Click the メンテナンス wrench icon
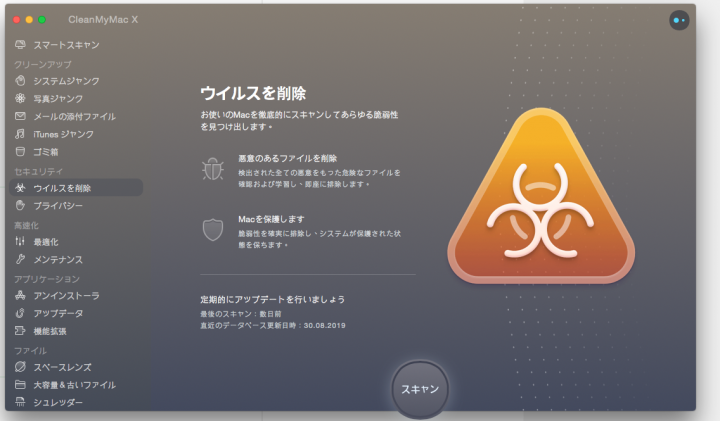Screen dimensions: 720x421 click(20, 259)
